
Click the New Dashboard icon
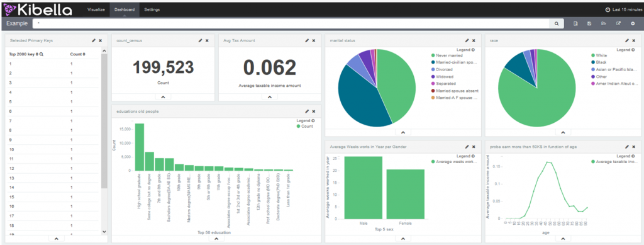[576, 24]
